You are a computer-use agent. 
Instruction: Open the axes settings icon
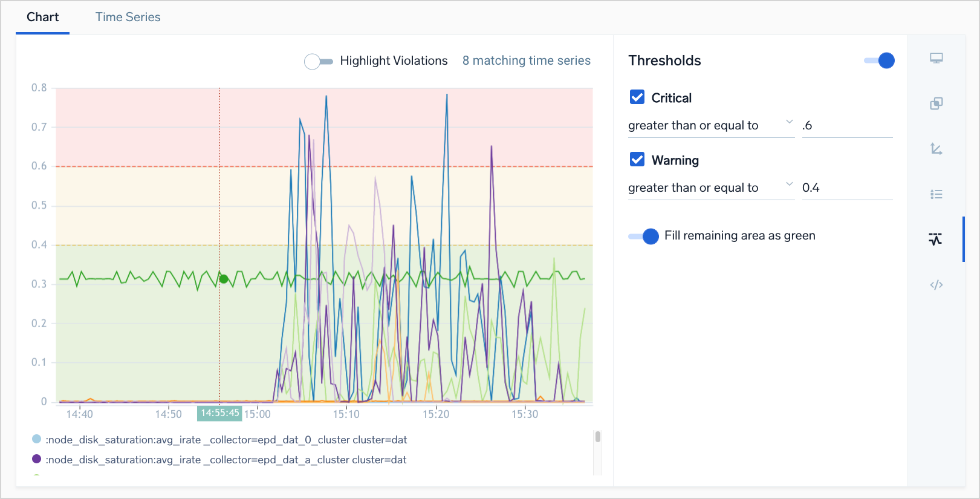coord(936,149)
